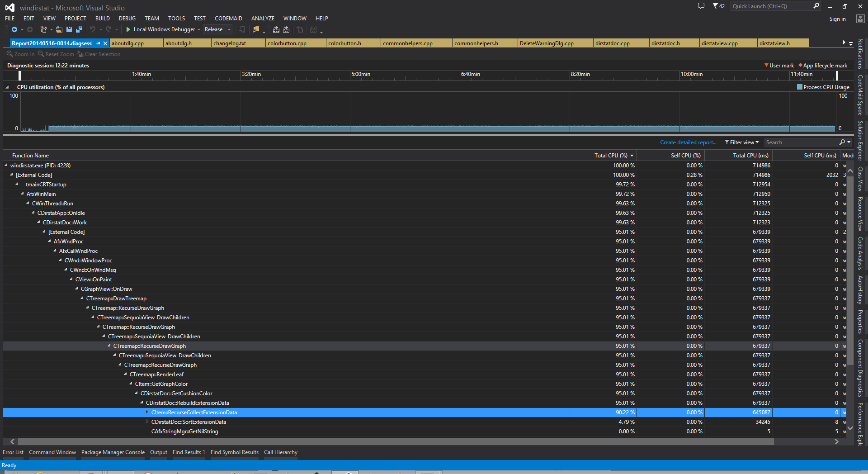Click the Quick Launch magnifier icon
This screenshot has height=474, width=868.
(x=816, y=6)
